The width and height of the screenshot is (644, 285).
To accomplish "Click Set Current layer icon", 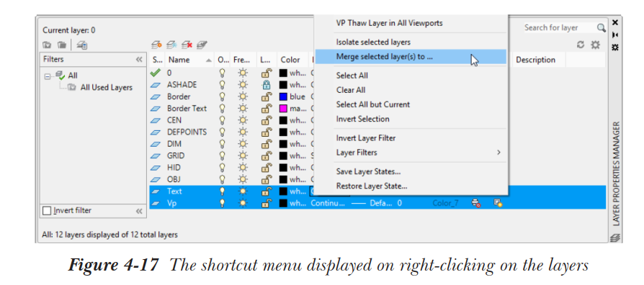I will 202,45.
